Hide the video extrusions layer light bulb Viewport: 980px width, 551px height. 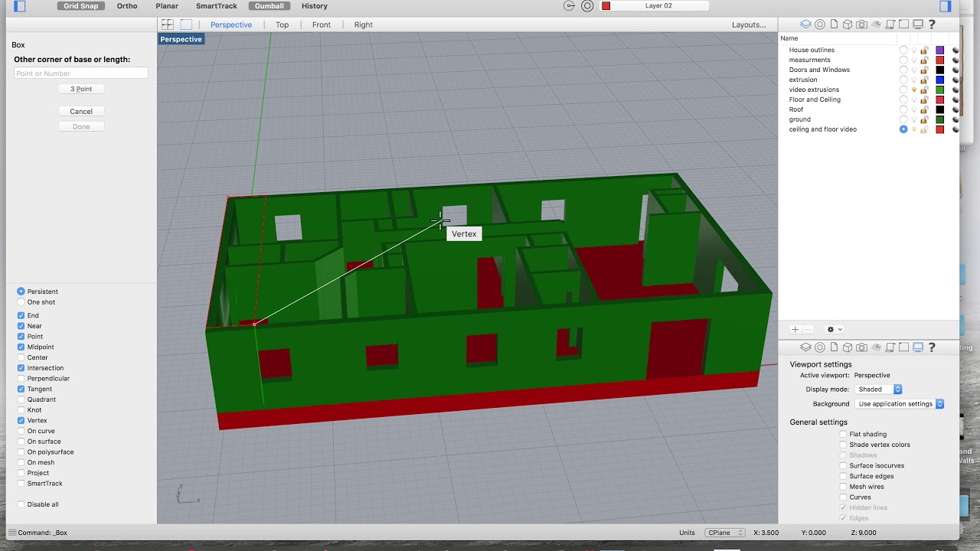coord(913,90)
